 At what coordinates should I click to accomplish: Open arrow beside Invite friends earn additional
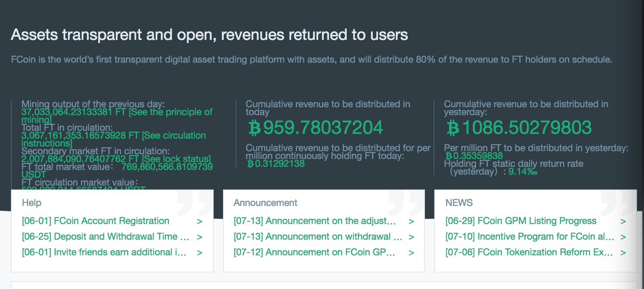200,253
